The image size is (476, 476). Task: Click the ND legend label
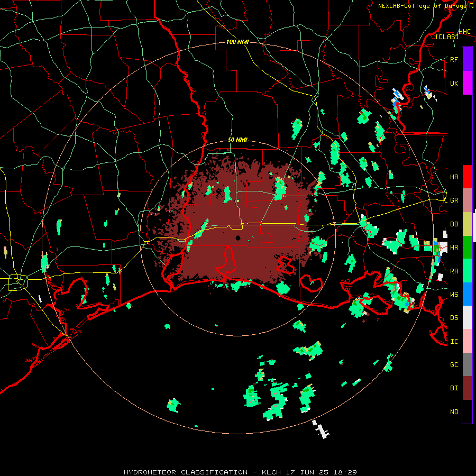click(x=454, y=412)
